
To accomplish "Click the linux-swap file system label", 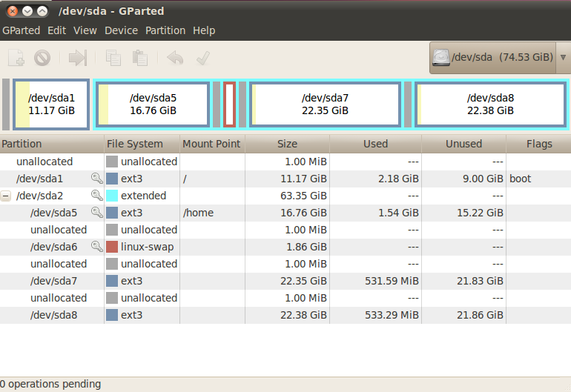I will [x=147, y=247].
